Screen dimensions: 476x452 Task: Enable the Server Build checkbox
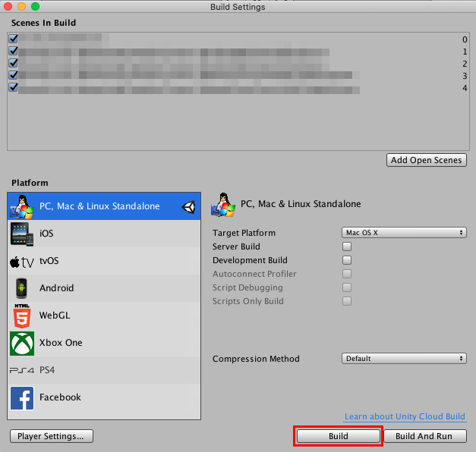click(x=347, y=246)
